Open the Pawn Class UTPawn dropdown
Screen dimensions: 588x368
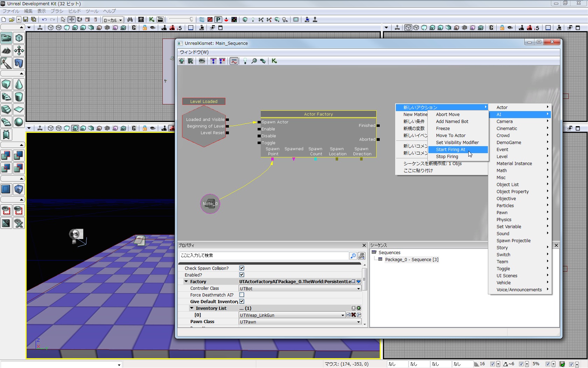358,322
